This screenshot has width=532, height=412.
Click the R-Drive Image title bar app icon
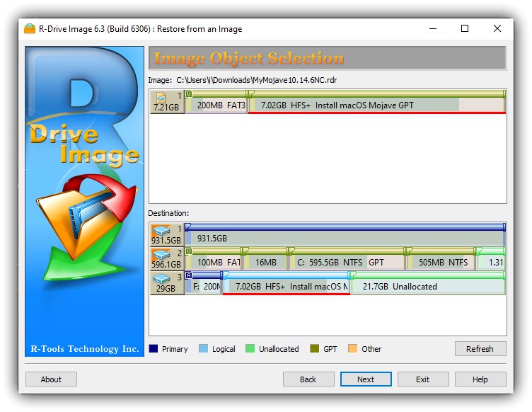point(30,29)
